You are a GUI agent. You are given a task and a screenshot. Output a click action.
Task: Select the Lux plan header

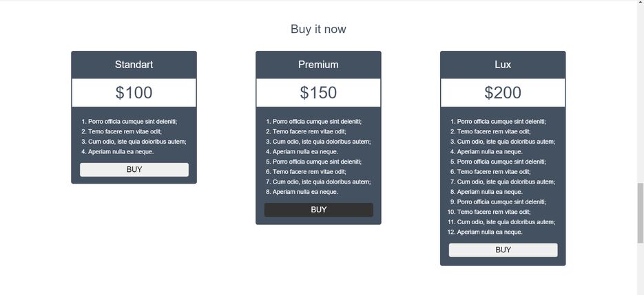503,65
